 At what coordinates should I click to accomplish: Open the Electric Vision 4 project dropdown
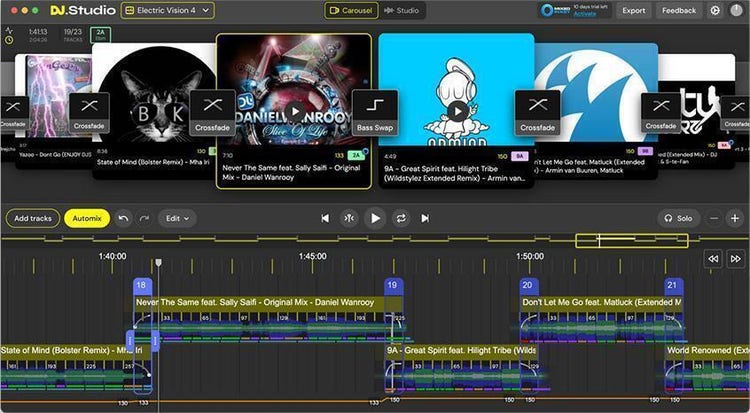(x=167, y=11)
